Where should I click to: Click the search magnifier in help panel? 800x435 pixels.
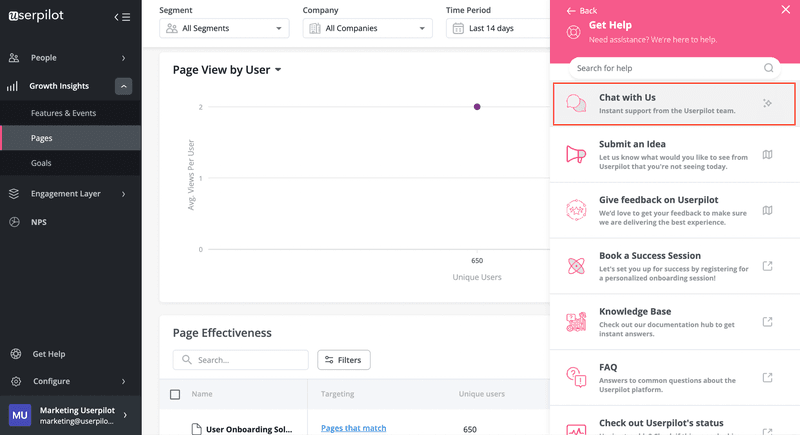tap(769, 68)
